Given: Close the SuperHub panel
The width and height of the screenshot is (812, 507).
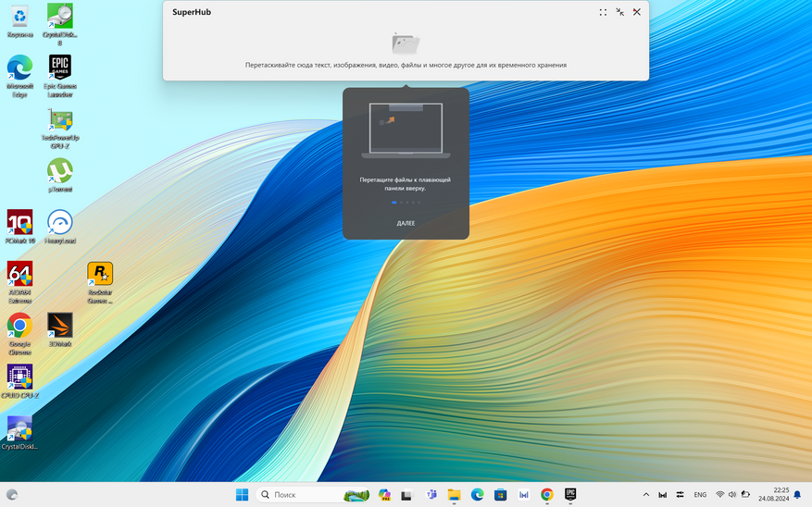Looking at the screenshot, I should pyautogui.click(x=637, y=12).
